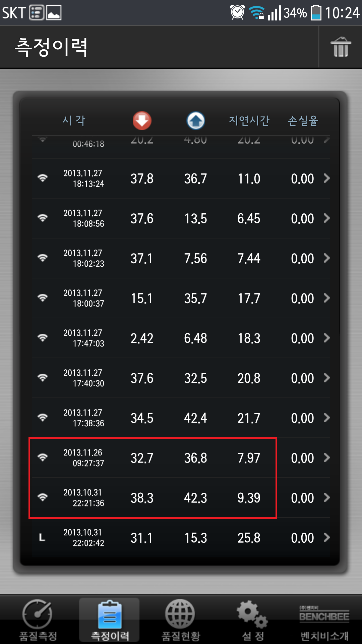Select the 측정이력 clipboard tab

110,620
